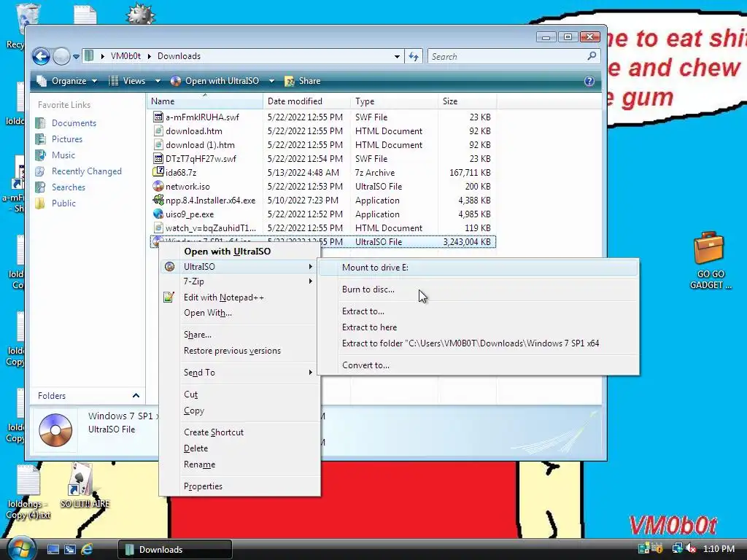Screen dimensions: 747x560
Task: Click the Refresh button next to address bar
Action: point(414,57)
